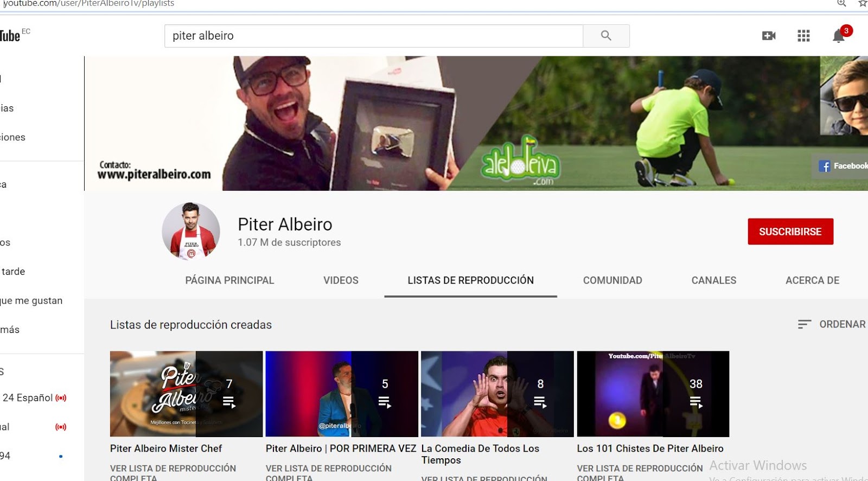Open La Comedia De Todos Los Tiempos thumbnail
The image size is (868, 481).
coord(497,394)
